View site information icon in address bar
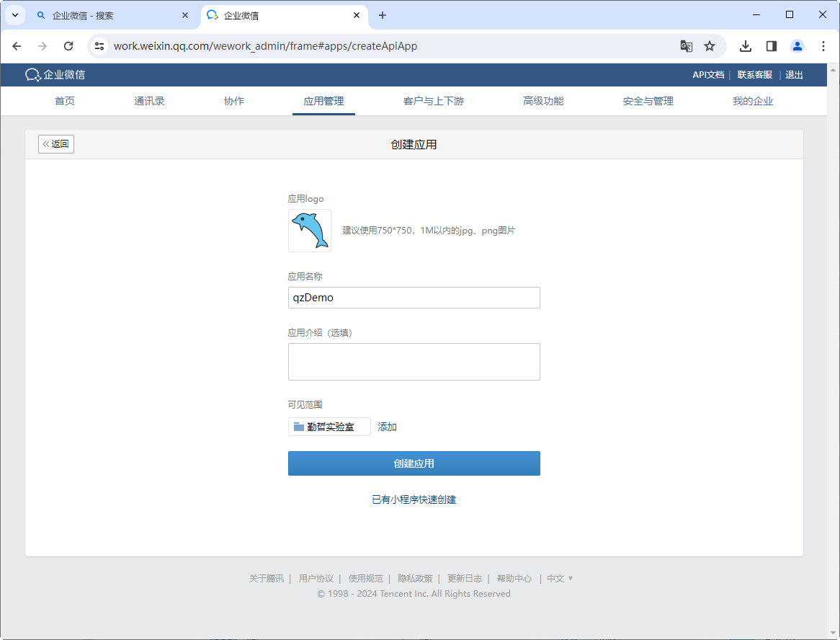The width and height of the screenshot is (840, 640). (100, 46)
